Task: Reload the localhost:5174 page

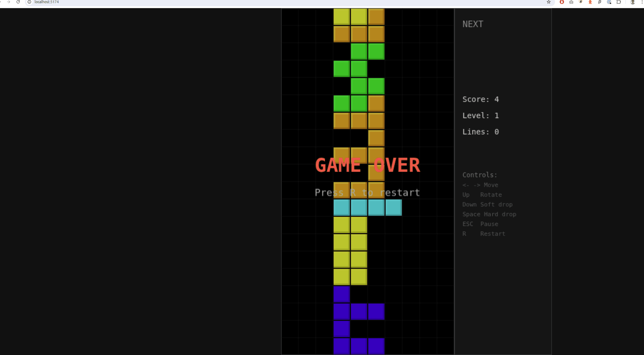Action: point(18,2)
